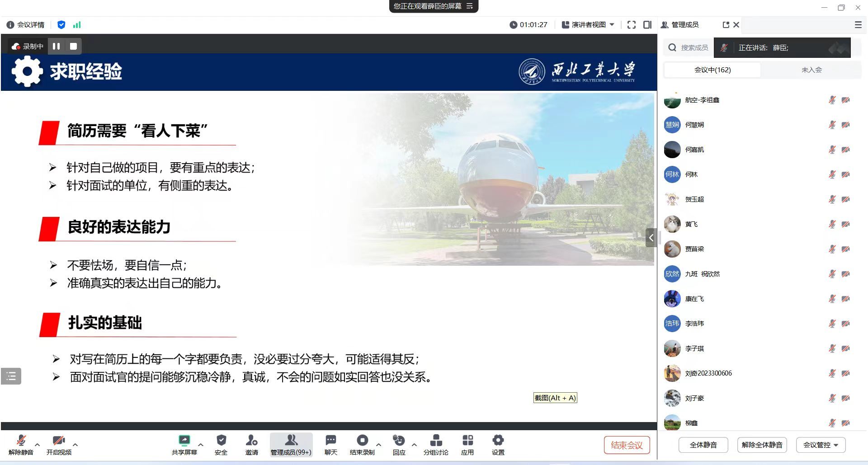The width and height of the screenshot is (868, 465).
Task: Stop the recording with the square button
Action: tap(73, 46)
